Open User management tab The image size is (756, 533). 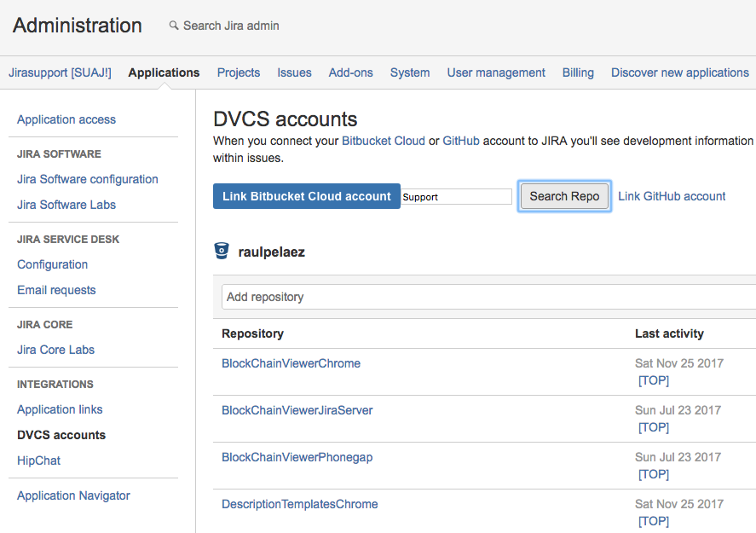pyautogui.click(x=496, y=72)
